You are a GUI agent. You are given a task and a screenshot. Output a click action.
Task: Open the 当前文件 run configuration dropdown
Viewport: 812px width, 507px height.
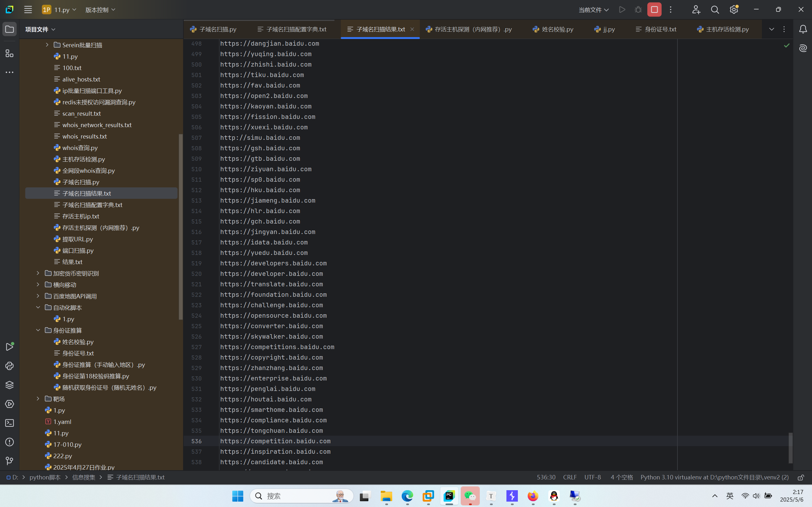(593, 10)
